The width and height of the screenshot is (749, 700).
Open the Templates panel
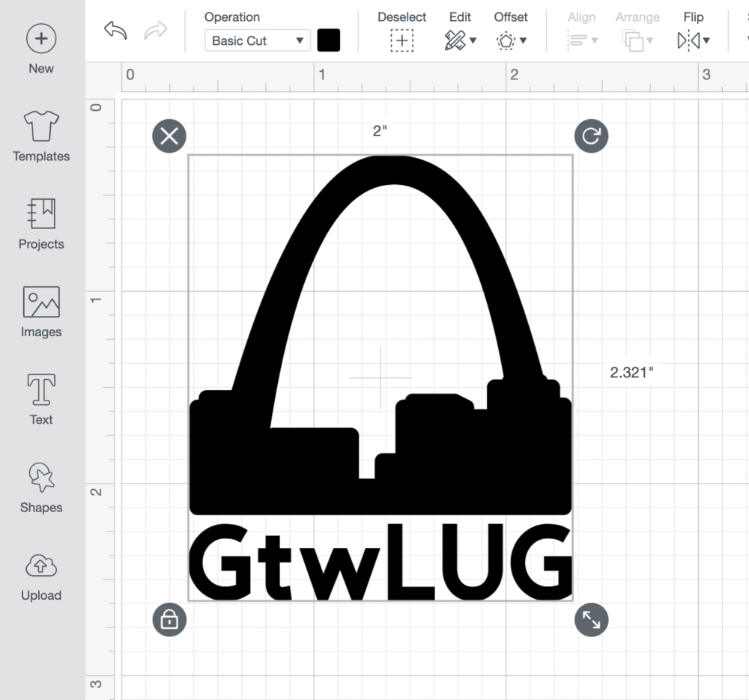click(x=41, y=136)
